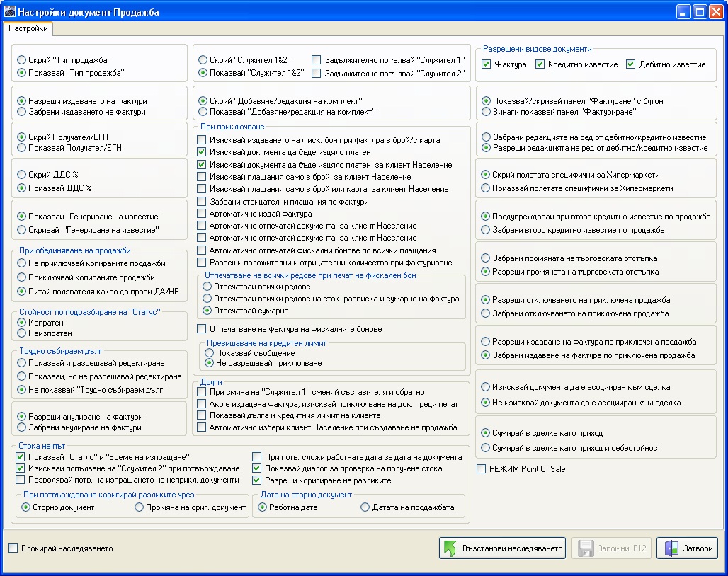Enable Ако е издадена фактура checkbox
Viewport: 728px width, 576px height.
(202, 404)
